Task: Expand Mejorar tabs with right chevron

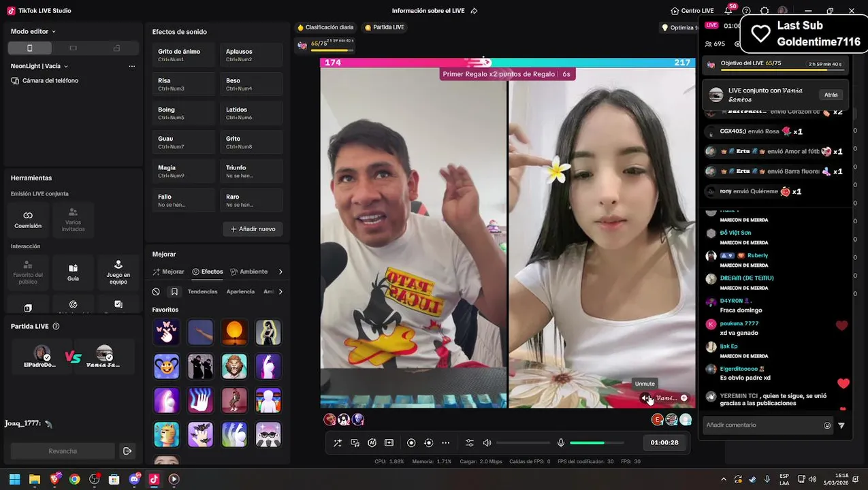Action: 280,272
